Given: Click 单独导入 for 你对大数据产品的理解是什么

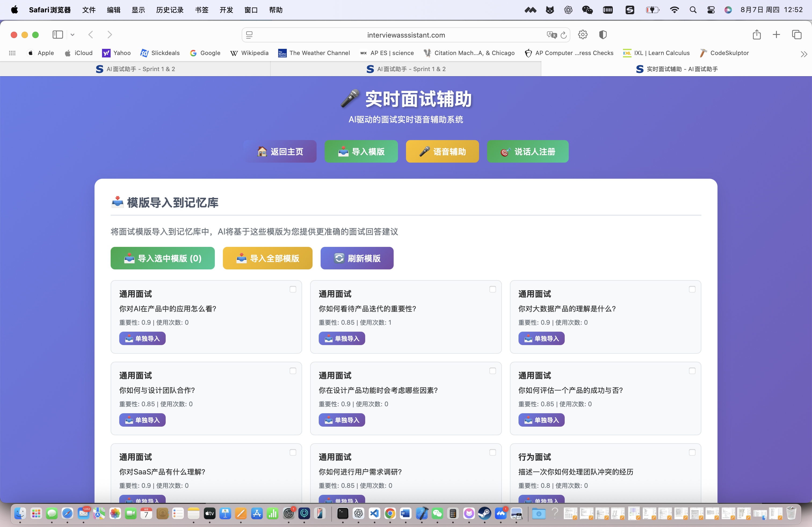Looking at the screenshot, I should tap(541, 338).
